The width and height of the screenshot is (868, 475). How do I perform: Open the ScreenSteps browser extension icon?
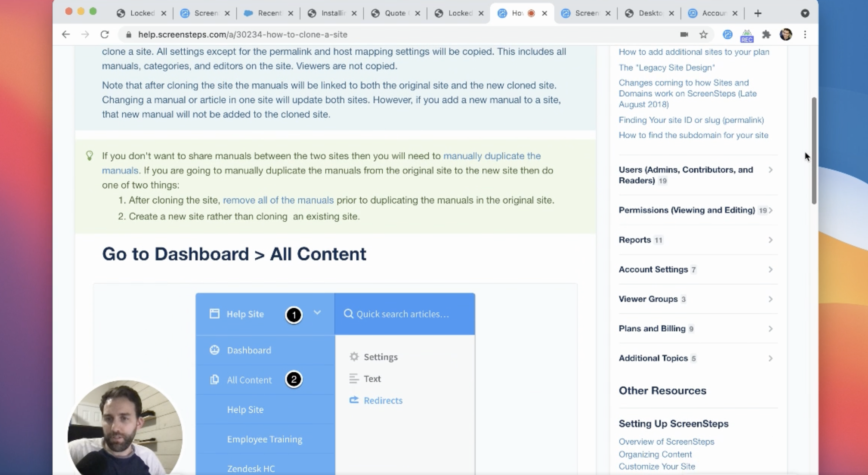pyautogui.click(x=727, y=34)
